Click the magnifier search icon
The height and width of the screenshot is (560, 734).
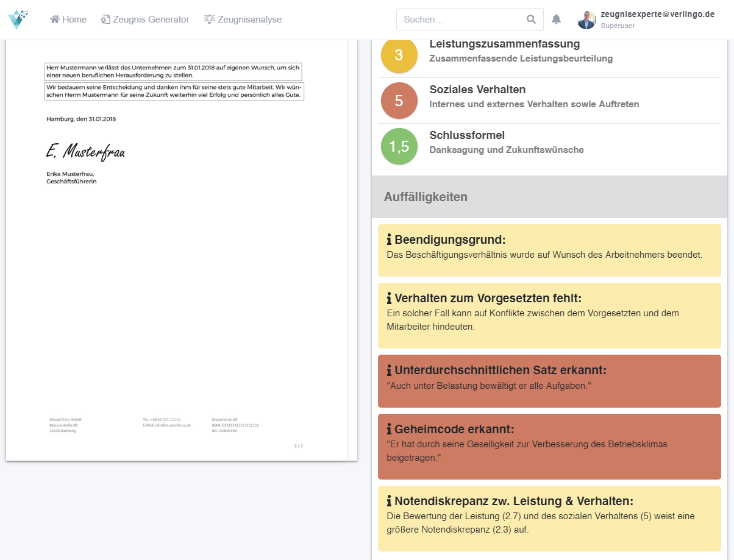[x=531, y=19]
